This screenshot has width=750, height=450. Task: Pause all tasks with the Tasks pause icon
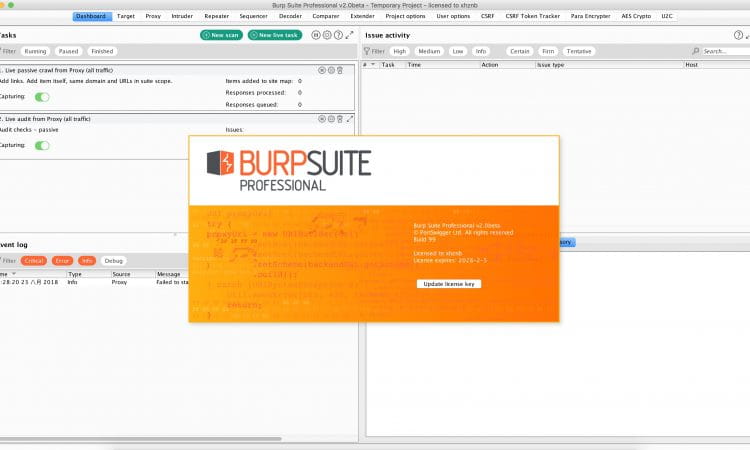pos(316,35)
